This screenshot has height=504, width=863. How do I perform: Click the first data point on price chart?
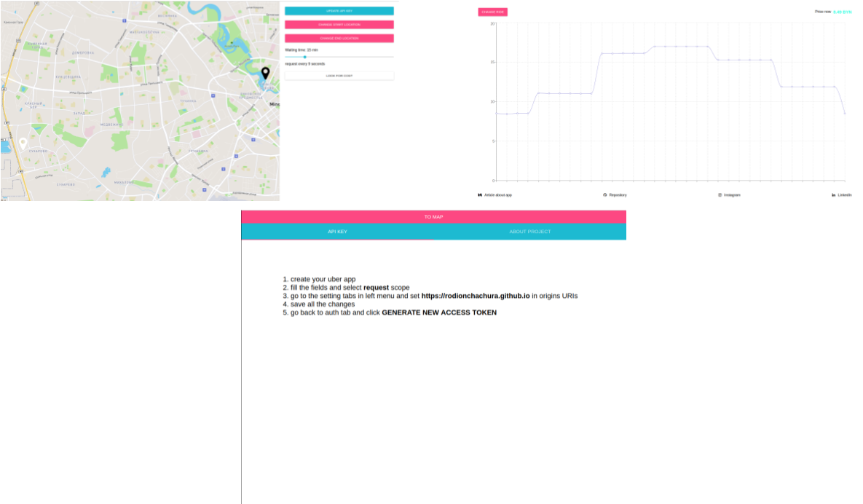[497, 114]
